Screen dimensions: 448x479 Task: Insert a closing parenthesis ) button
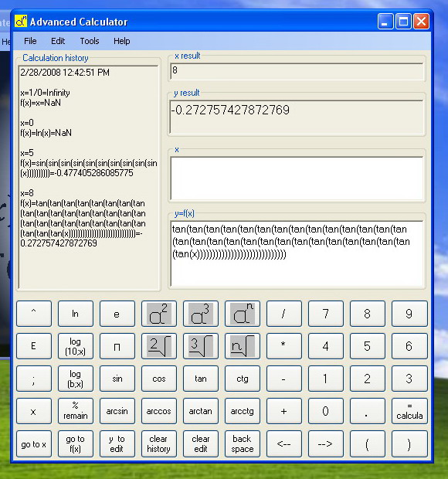pos(409,444)
